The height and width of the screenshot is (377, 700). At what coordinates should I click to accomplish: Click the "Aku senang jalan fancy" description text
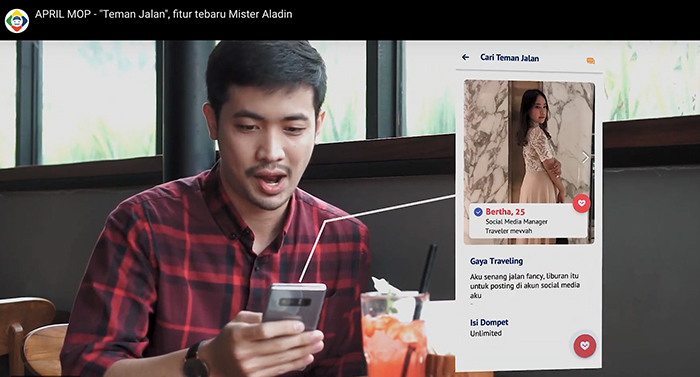pyautogui.click(x=525, y=285)
